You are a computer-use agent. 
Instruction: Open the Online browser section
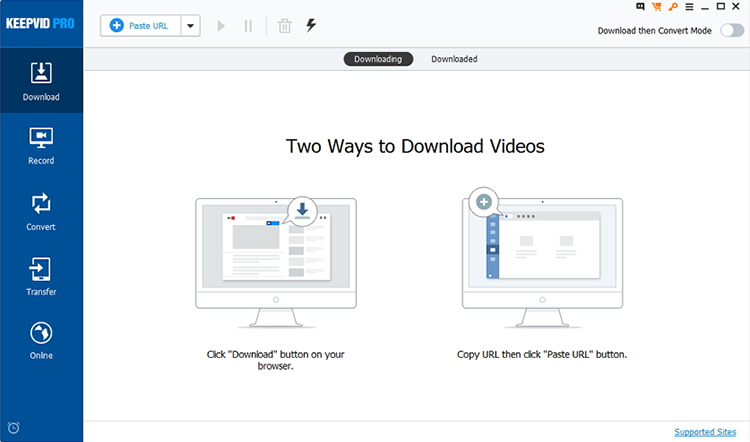pos(41,341)
